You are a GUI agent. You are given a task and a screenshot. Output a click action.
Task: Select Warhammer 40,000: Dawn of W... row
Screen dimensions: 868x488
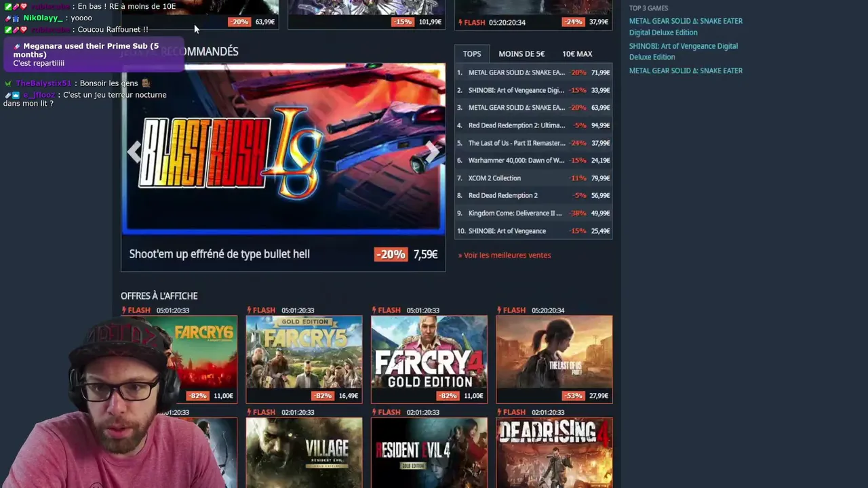534,161
